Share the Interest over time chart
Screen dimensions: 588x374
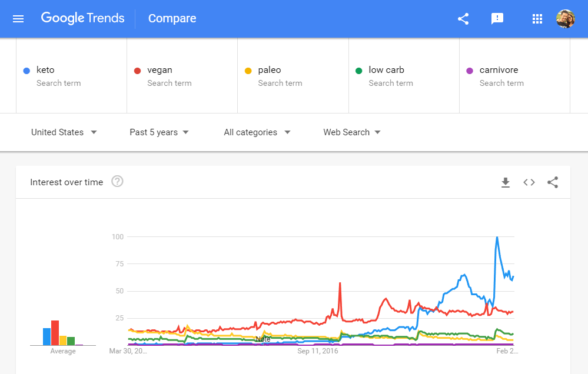point(553,182)
